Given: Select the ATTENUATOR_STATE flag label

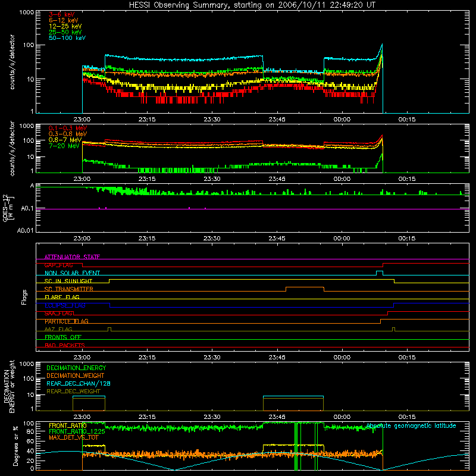Looking at the screenshot, I should click(x=72, y=257).
